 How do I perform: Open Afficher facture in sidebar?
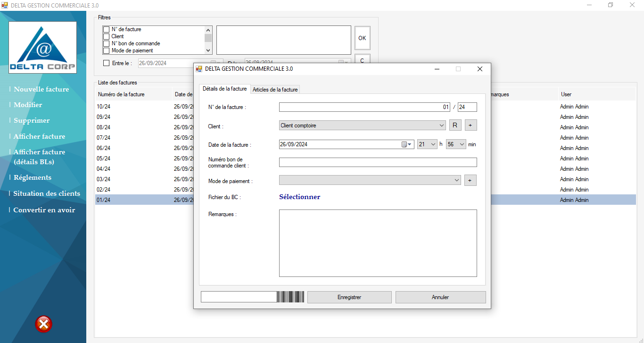click(x=40, y=136)
